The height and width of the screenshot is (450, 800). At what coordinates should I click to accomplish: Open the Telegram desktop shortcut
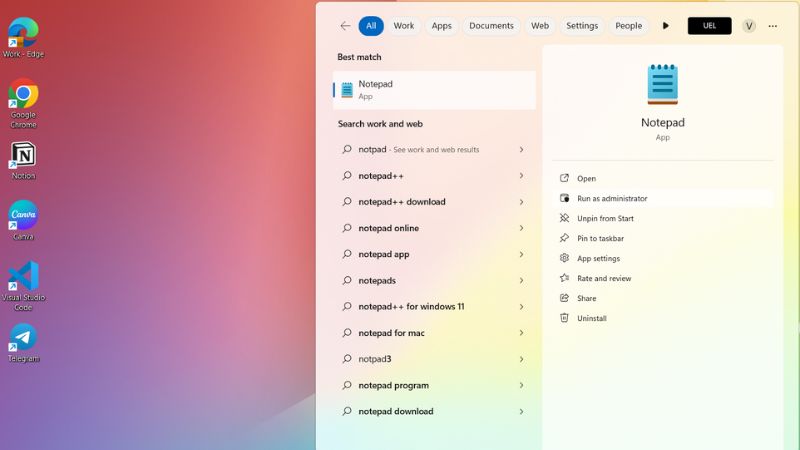click(23, 338)
